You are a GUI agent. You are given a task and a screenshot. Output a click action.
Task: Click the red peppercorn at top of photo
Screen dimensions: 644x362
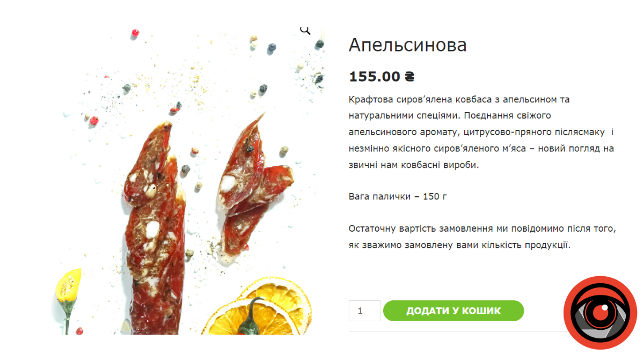(135, 34)
